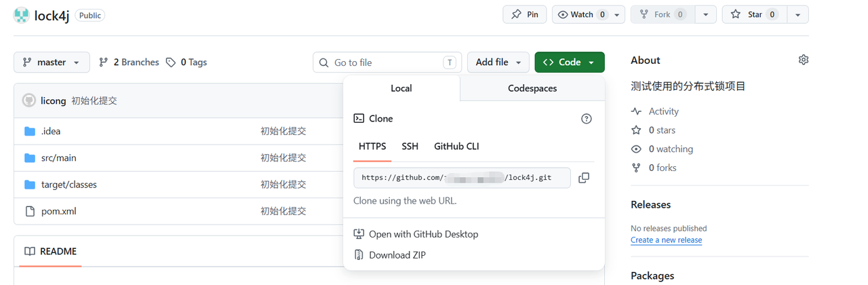Open the latest commit message 初始化提交 next to licong

pyautogui.click(x=94, y=100)
